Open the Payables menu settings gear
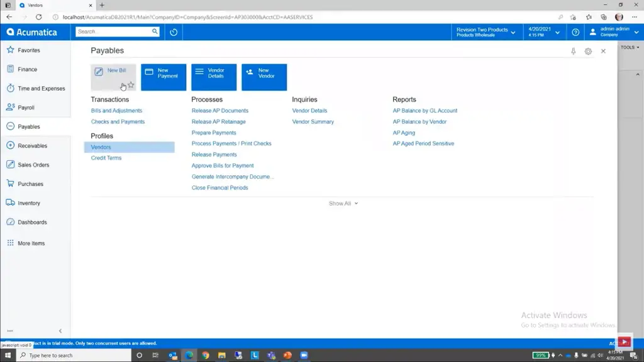 588,52
